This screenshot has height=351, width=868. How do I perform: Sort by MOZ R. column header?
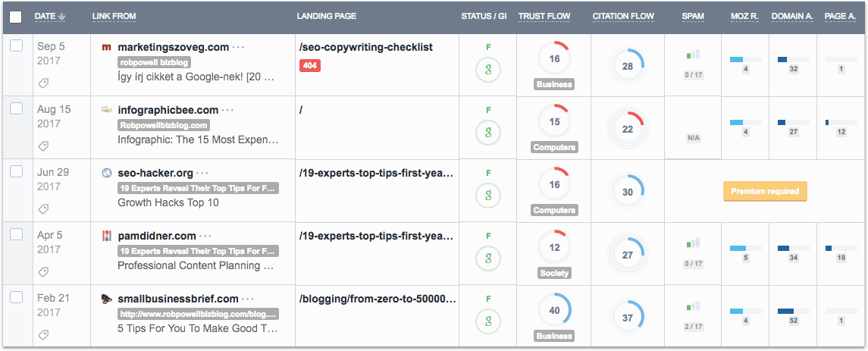[744, 17]
